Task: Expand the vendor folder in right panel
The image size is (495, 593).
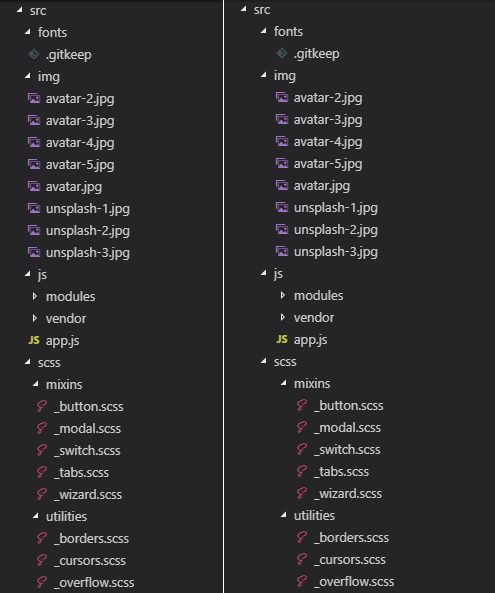Action: pos(283,317)
